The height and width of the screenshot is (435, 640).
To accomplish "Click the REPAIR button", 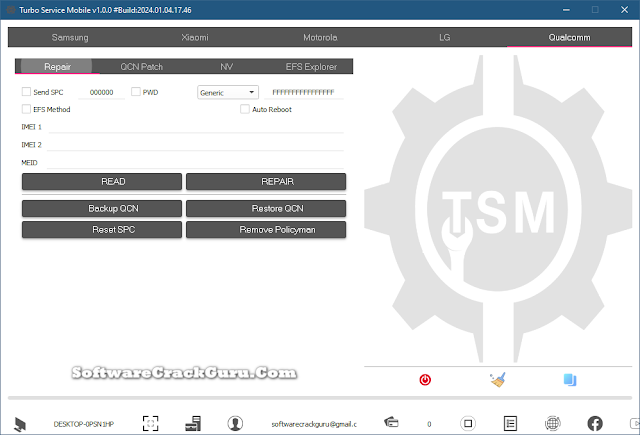I will point(266,182).
